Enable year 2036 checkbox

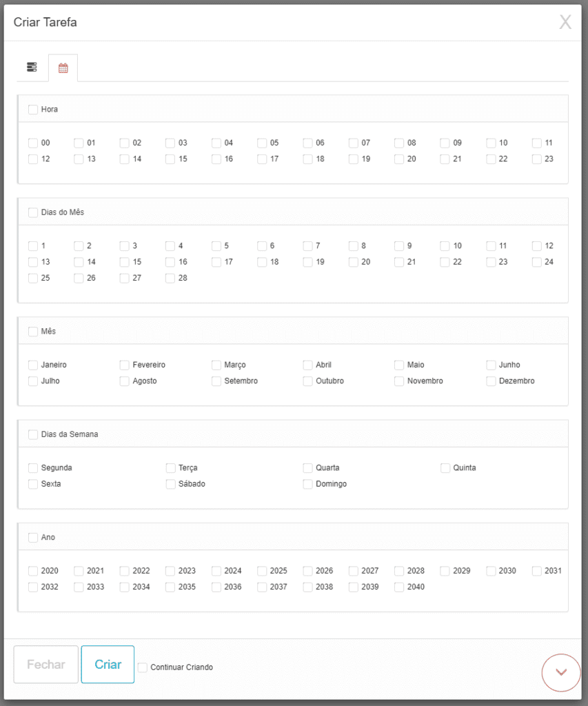[216, 587]
